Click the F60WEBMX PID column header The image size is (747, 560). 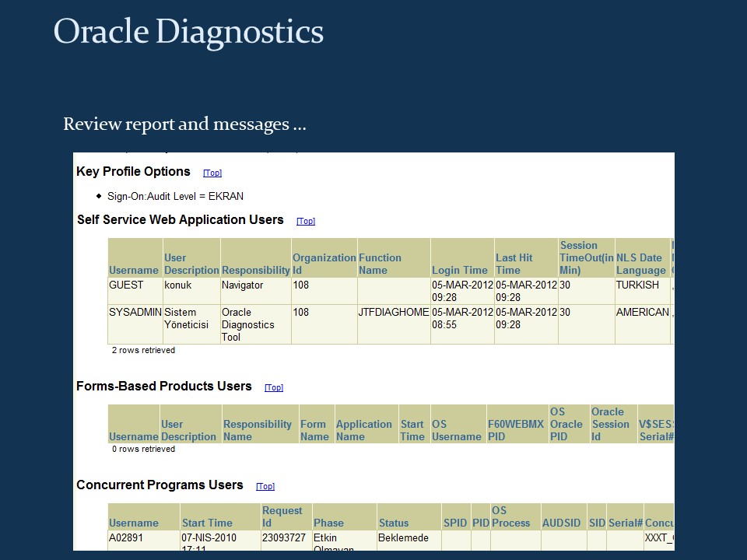point(515,424)
